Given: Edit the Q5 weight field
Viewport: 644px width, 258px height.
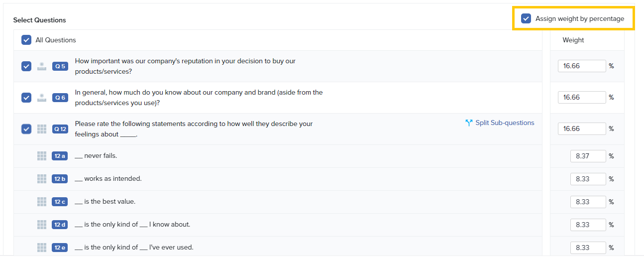Looking at the screenshot, I should click(x=581, y=66).
